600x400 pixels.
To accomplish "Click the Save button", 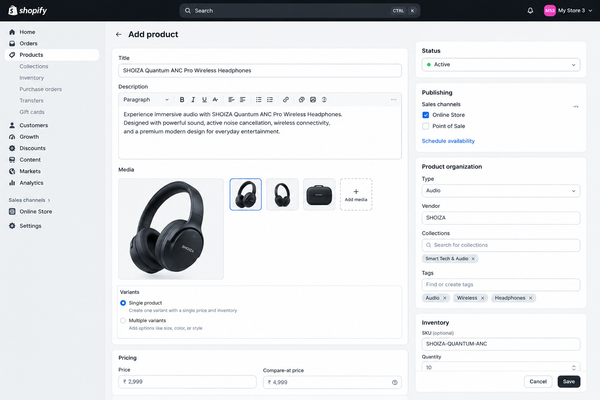I will [569, 382].
